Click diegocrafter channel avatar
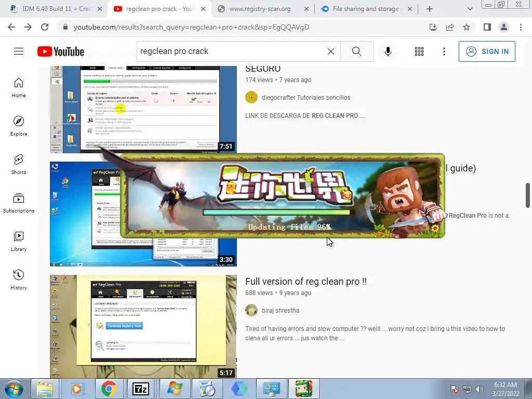Screen dimensions: 532x399 pyautogui.click(x=251, y=97)
